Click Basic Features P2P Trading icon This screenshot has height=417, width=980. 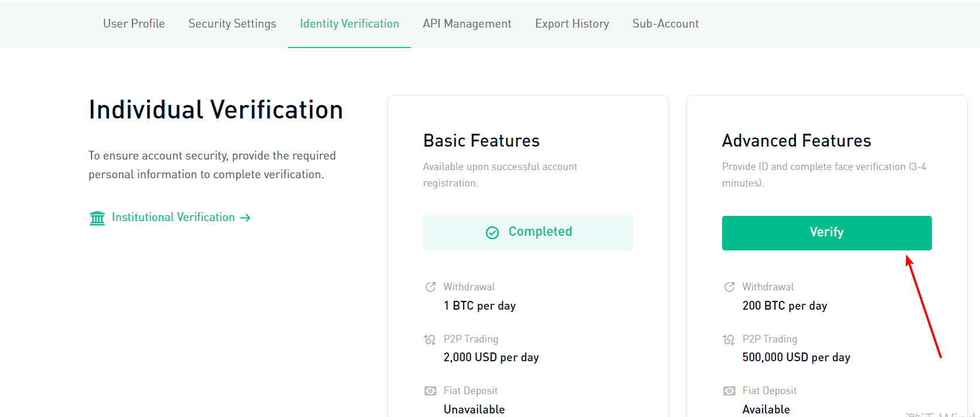pos(430,339)
